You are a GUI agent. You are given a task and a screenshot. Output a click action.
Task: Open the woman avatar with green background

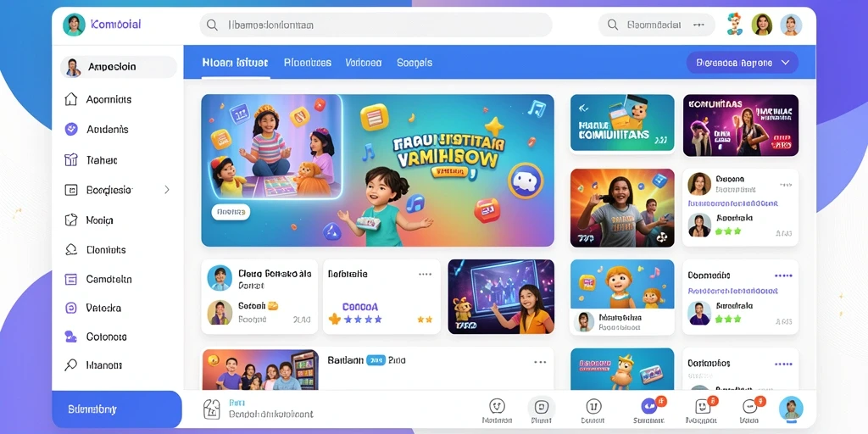pyautogui.click(x=762, y=25)
